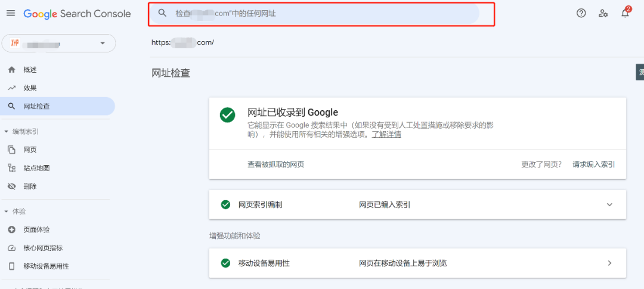Click the URL inspection search field
Viewport: 644px width, 289px height.
[314, 13]
